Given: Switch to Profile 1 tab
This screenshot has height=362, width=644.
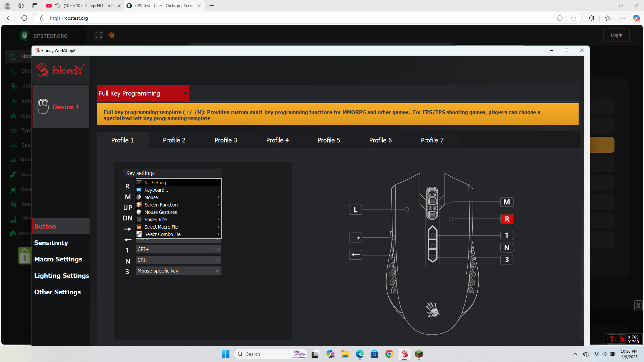Looking at the screenshot, I should (x=122, y=140).
